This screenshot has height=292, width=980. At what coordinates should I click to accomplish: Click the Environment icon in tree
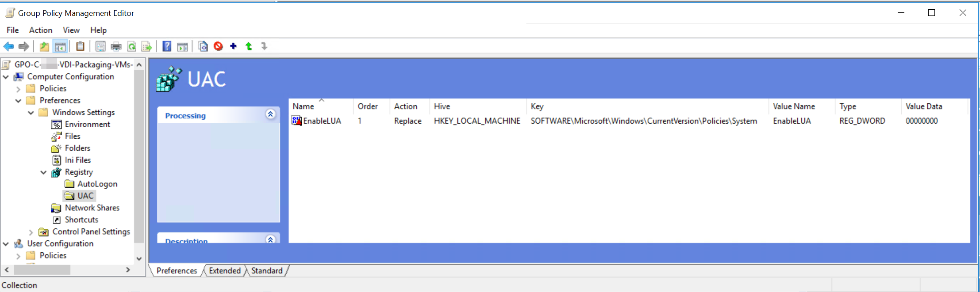(57, 125)
